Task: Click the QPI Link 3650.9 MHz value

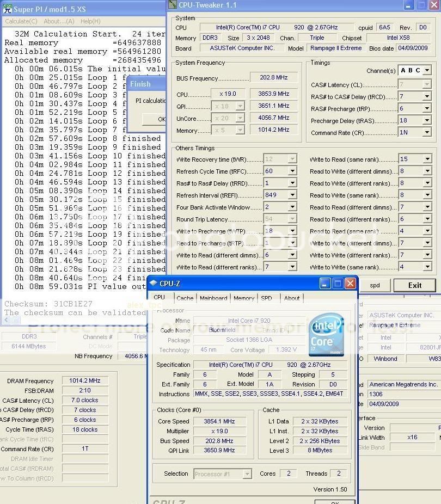Action: (219, 450)
